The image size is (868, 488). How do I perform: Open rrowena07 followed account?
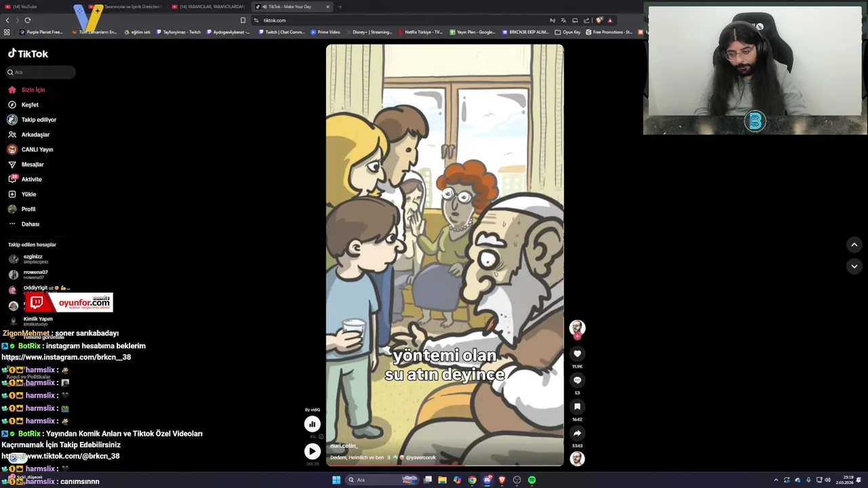(x=28, y=274)
